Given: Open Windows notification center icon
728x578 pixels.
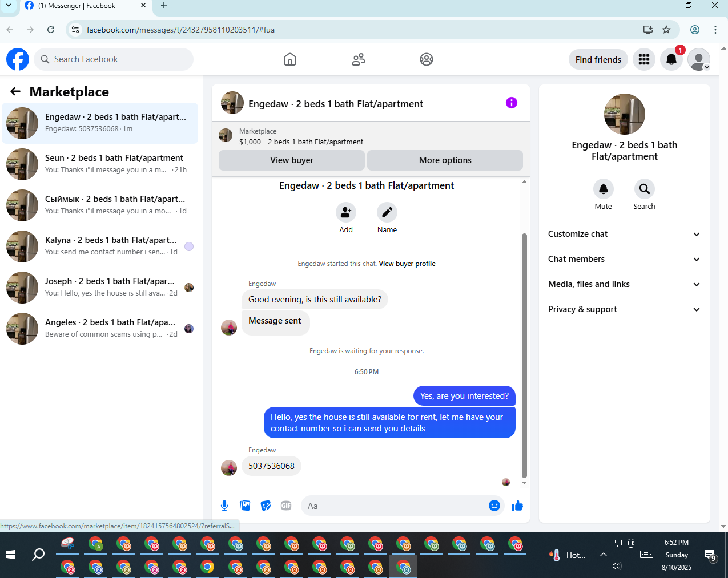Looking at the screenshot, I should point(710,555).
